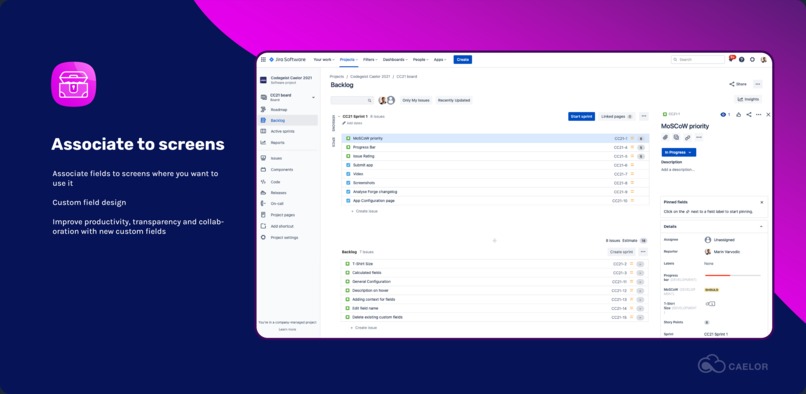Open the user profile avatar in top bar
The height and width of the screenshot is (394, 806).
point(763,60)
